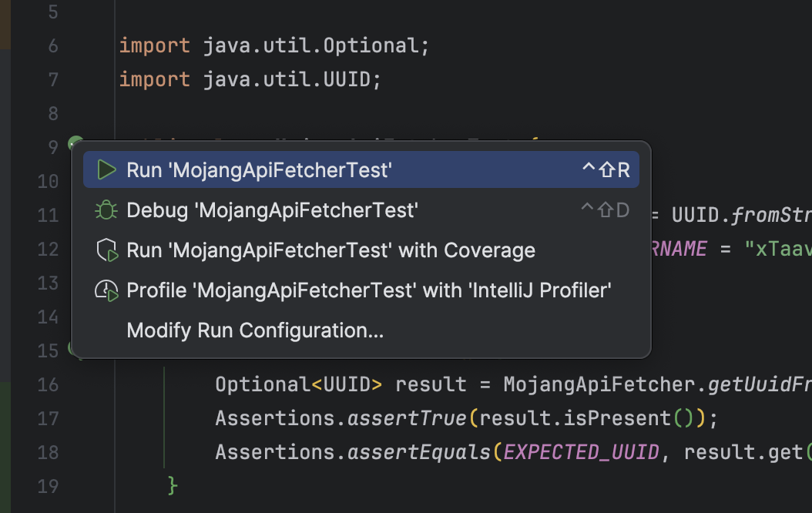Click the assertTrue method call
The width and height of the screenshot is (812, 513).
tap(406, 418)
